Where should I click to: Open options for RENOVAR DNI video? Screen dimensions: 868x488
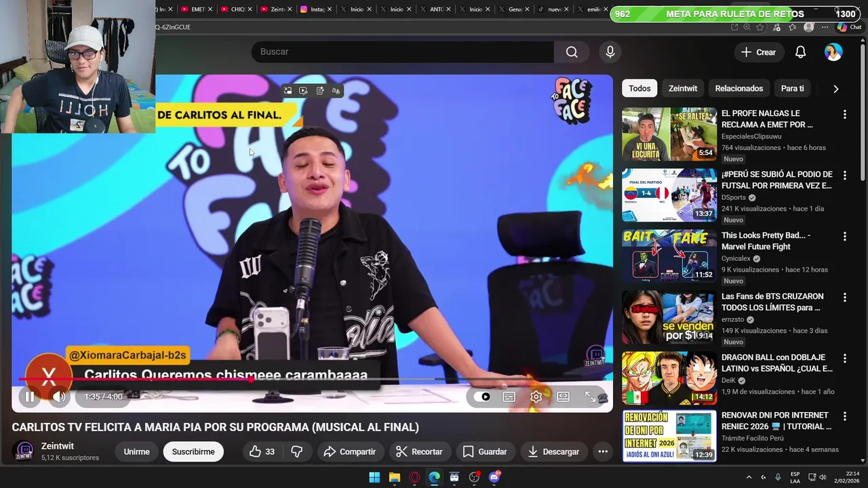click(845, 416)
